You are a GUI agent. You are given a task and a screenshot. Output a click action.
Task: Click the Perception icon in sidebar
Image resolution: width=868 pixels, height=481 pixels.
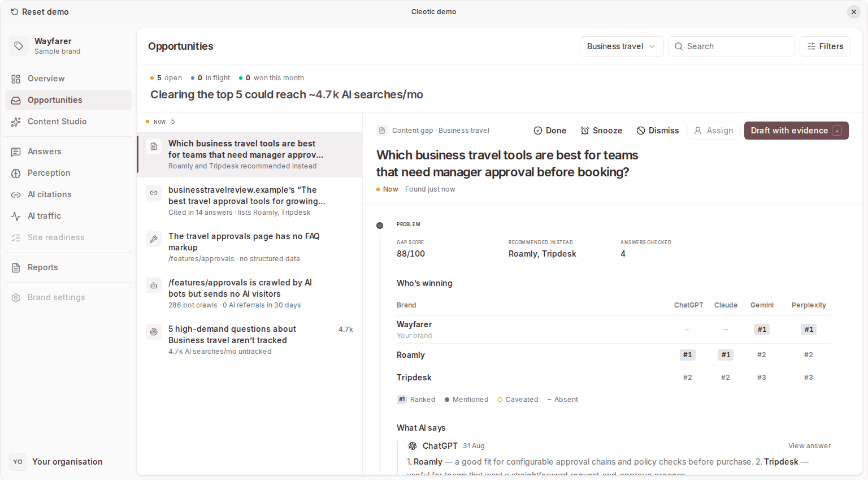click(16, 173)
